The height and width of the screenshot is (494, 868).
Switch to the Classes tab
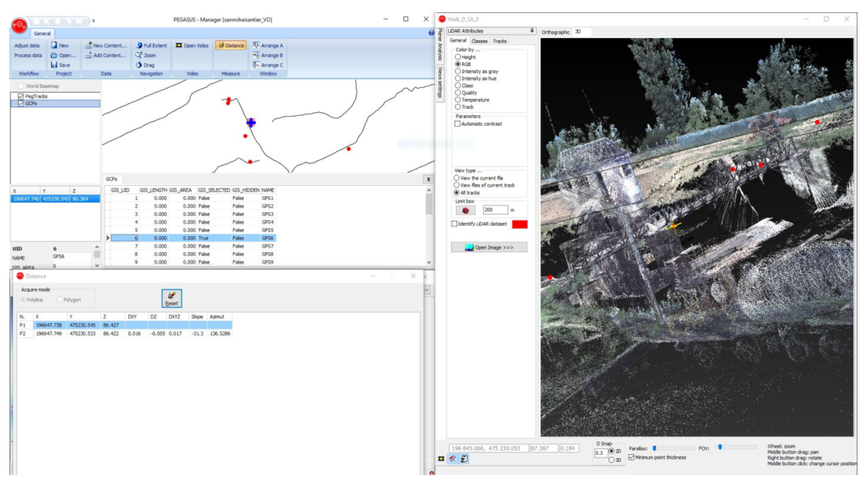click(x=479, y=41)
